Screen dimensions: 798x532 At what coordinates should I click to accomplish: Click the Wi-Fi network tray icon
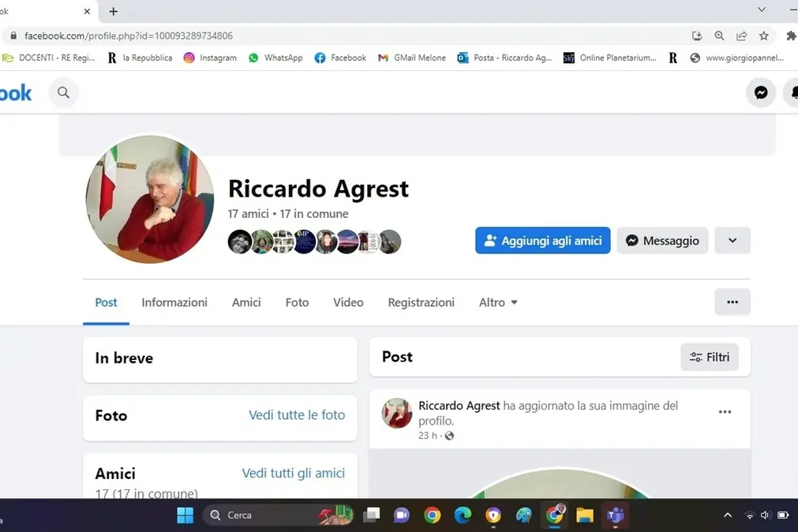750,515
